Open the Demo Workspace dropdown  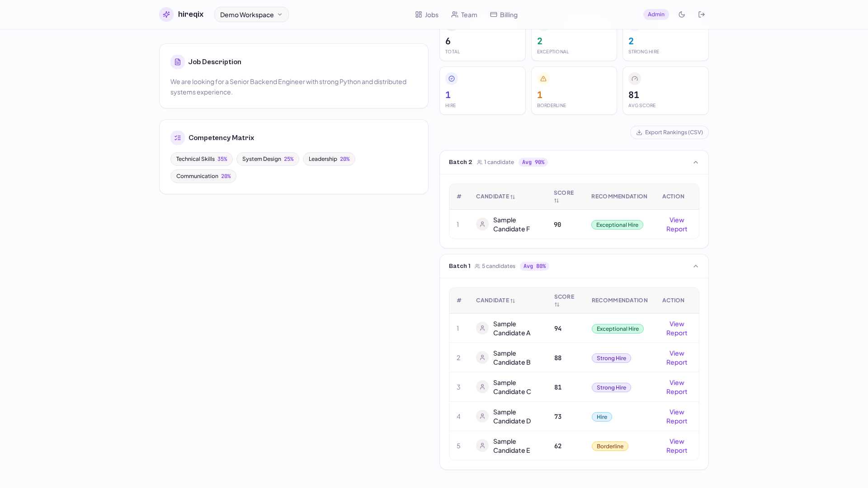(x=251, y=14)
